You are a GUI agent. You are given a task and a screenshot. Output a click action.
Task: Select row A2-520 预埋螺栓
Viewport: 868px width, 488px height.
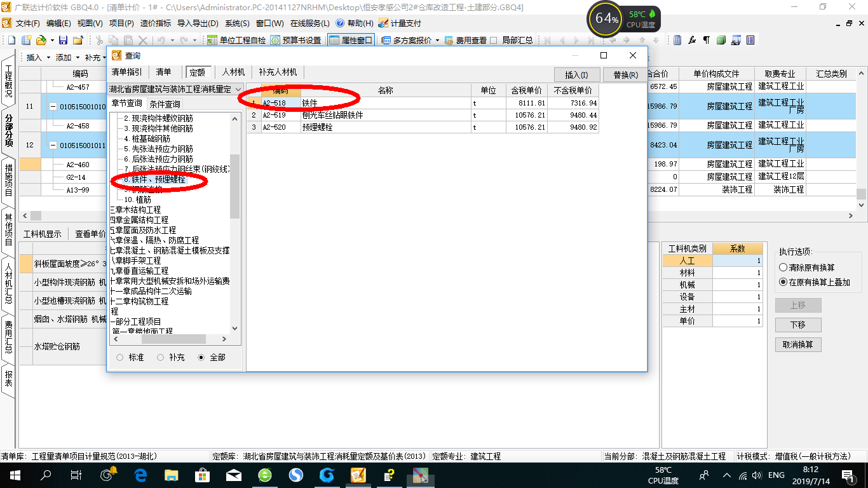[x=423, y=127]
